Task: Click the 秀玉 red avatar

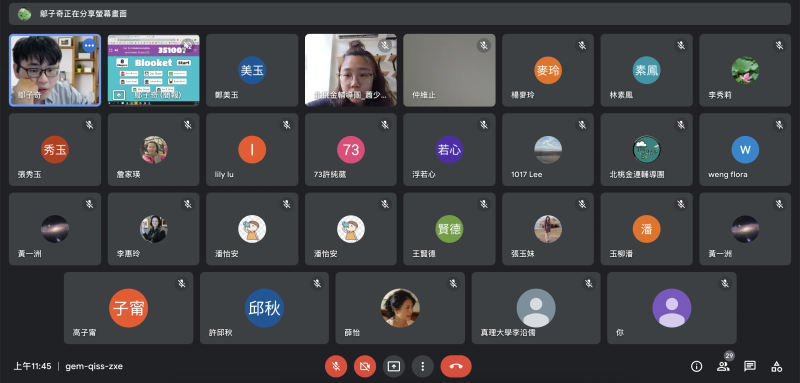Action: pos(55,149)
